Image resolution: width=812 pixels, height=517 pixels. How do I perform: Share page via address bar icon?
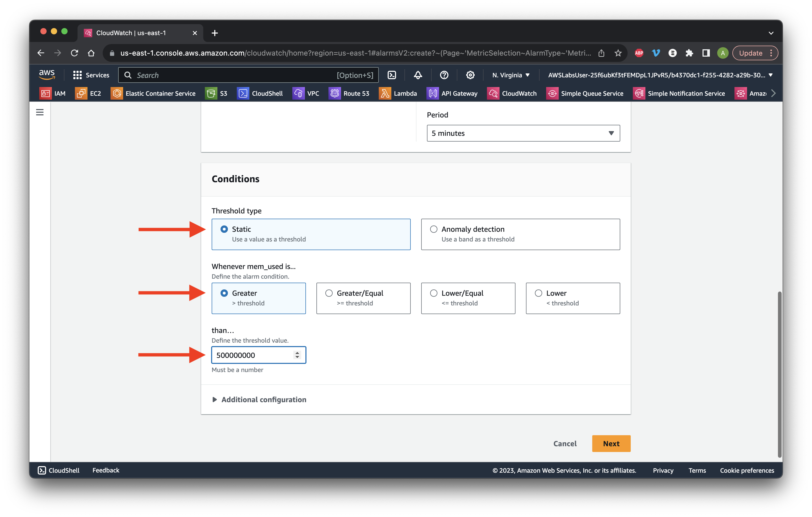(x=601, y=53)
